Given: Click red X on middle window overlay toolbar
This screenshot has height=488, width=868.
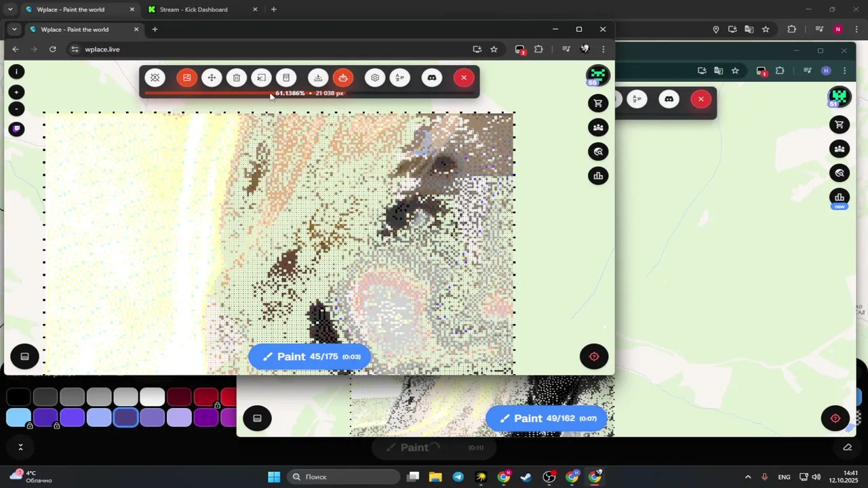Looking at the screenshot, I should (x=701, y=100).
